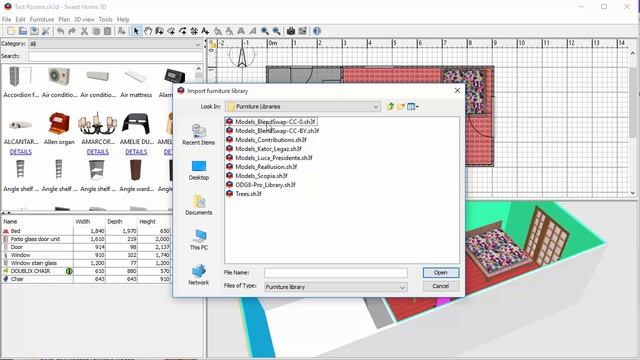
Task: Open the File menu
Action: (x=7, y=19)
